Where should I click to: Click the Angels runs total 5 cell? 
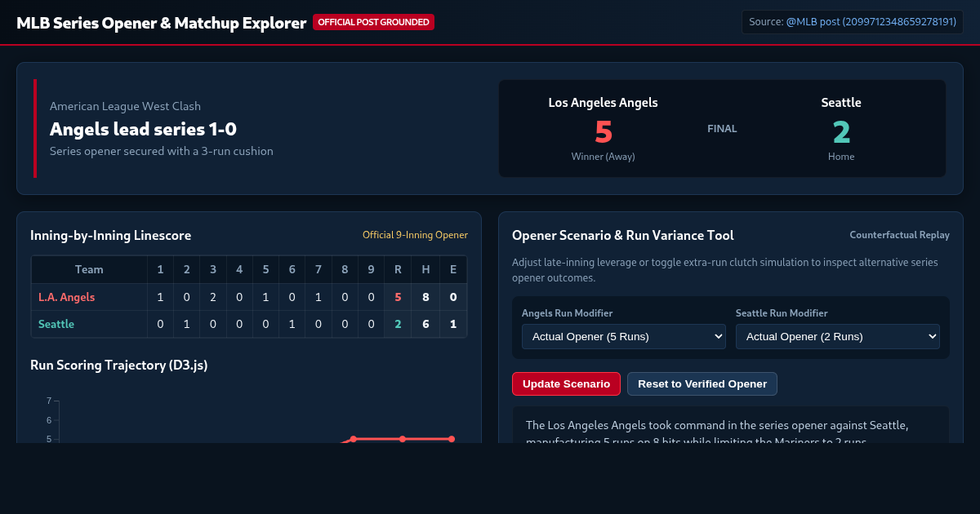coord(398,297)
